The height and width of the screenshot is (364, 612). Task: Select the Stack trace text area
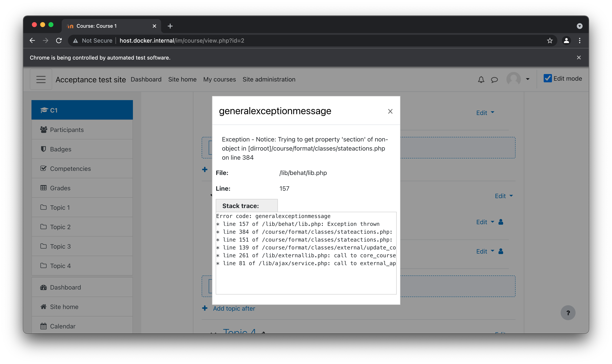[x=306, y=253]
